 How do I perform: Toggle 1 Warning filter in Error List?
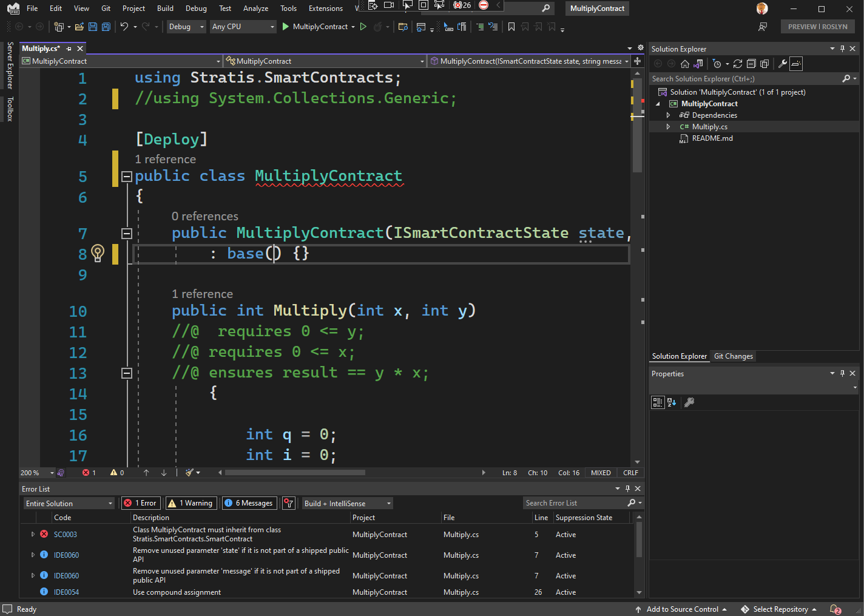(x=191, y=503)
